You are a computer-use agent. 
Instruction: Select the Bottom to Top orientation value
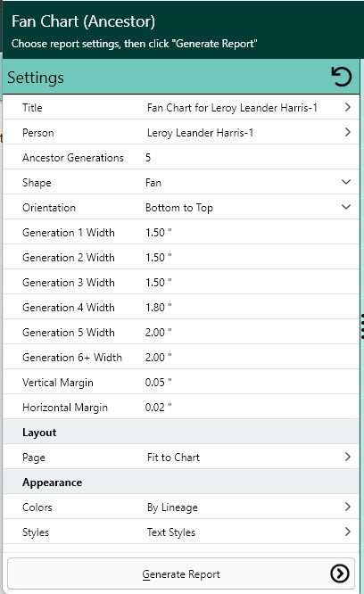(179, 208)
